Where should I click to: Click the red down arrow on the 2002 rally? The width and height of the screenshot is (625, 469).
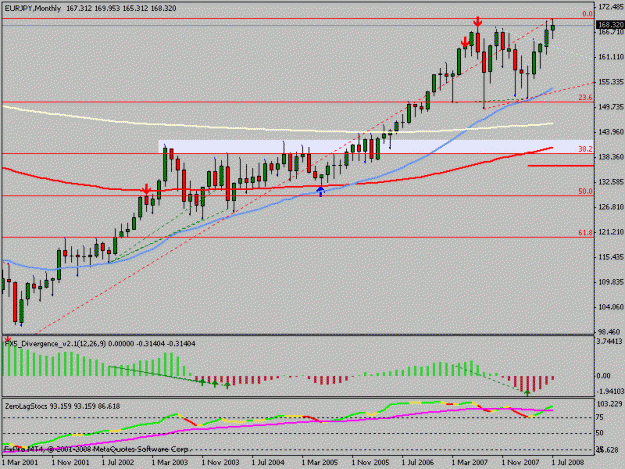coord(146,188)
